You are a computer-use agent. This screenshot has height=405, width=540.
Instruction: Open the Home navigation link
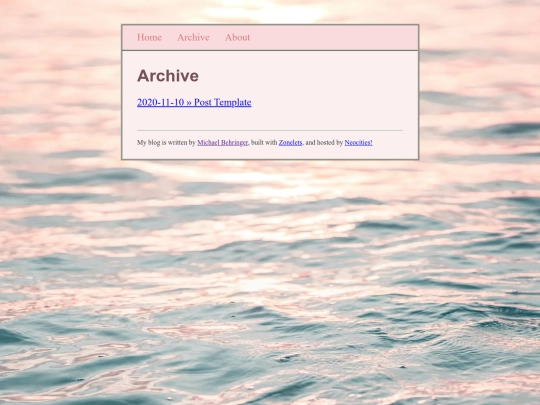(x=149, y=37)
